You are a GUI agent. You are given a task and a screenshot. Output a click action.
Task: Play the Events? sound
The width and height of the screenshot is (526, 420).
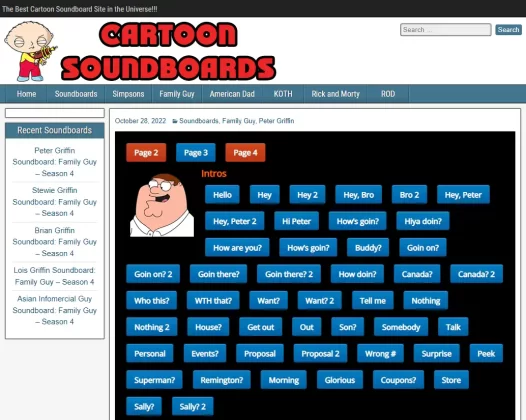pos(205,354)
